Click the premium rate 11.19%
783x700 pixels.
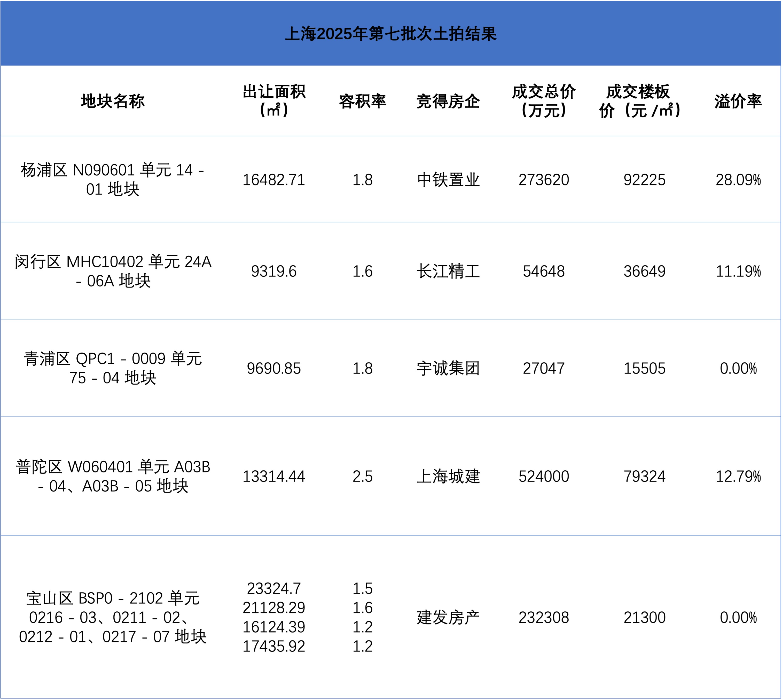tap(738, 271)
